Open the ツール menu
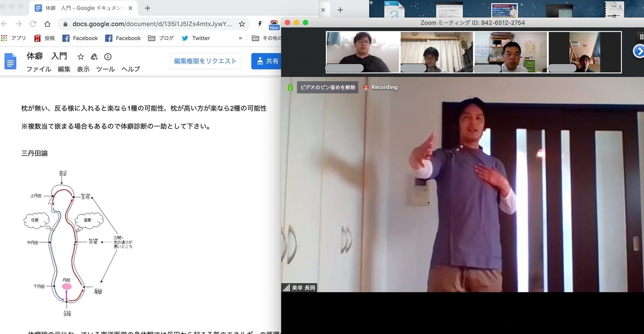The image size is (644, 334). [106, 69]
